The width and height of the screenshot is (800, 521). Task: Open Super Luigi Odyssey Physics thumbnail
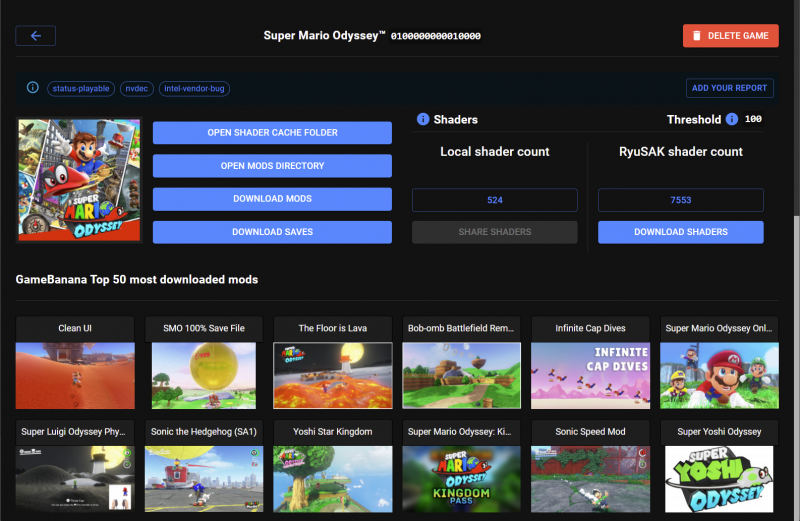[x=75, y=479]
